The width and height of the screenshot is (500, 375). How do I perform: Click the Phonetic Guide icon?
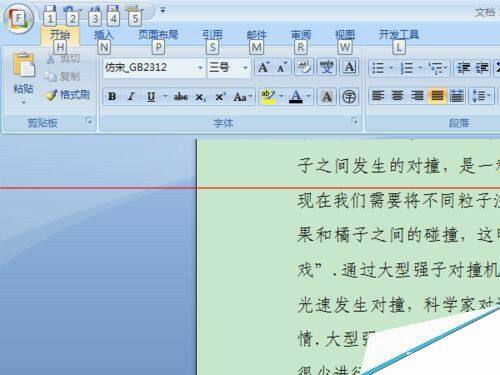(x=326, y=68)
